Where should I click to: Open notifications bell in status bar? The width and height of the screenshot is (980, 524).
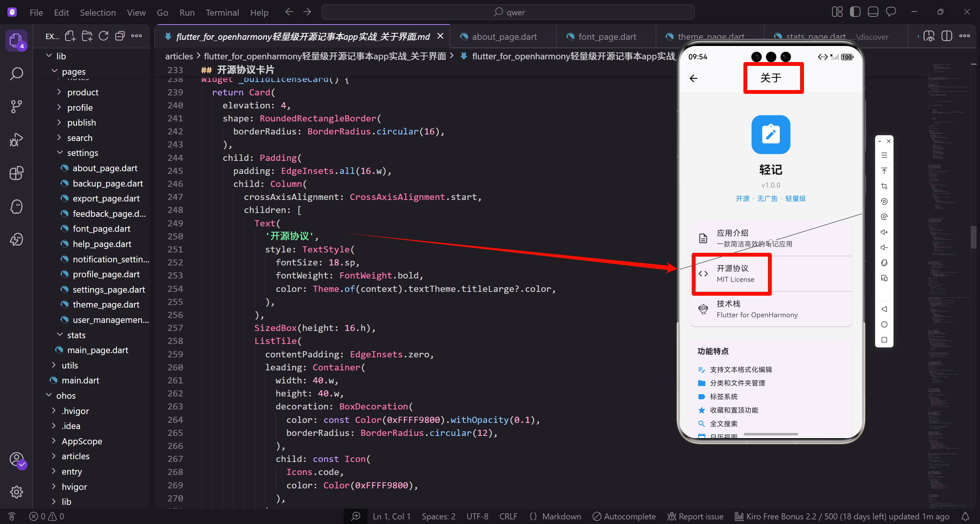(x=965, y=516)
